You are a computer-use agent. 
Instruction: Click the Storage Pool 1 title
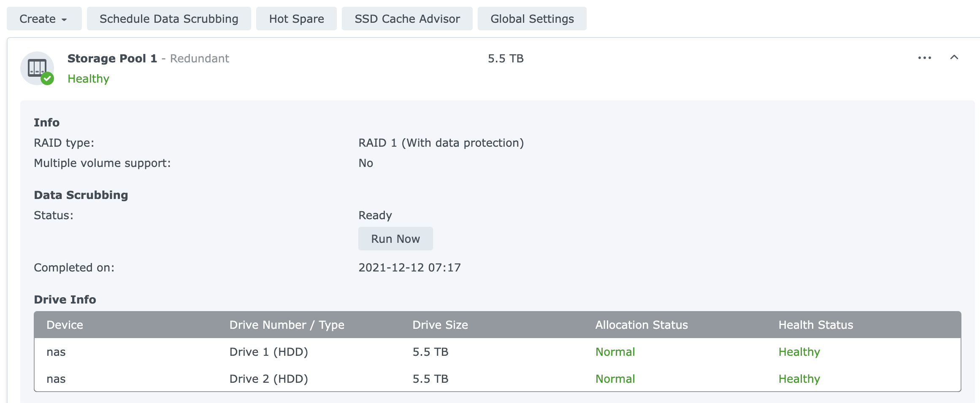[x=112, y=59]
